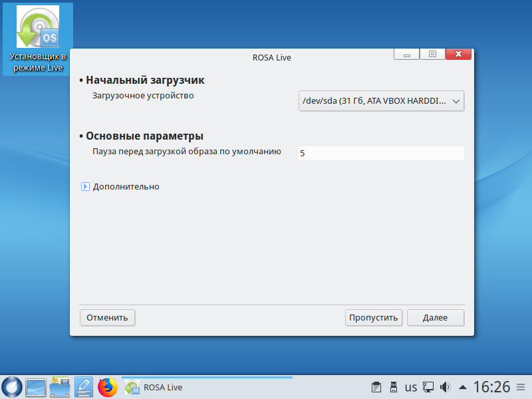Open the network connections tray icon
Screen dimensions: 532x399
[x=429, y=387]
